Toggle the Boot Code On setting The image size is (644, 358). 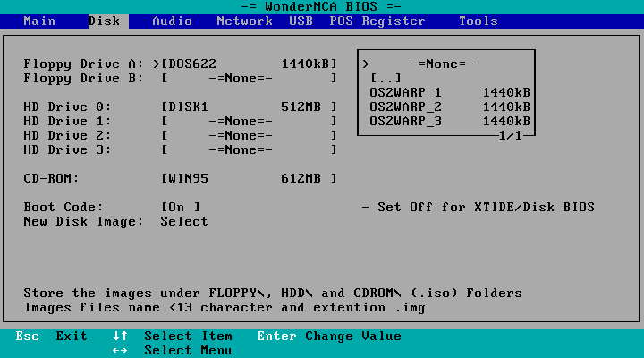[x=181, y=207]
